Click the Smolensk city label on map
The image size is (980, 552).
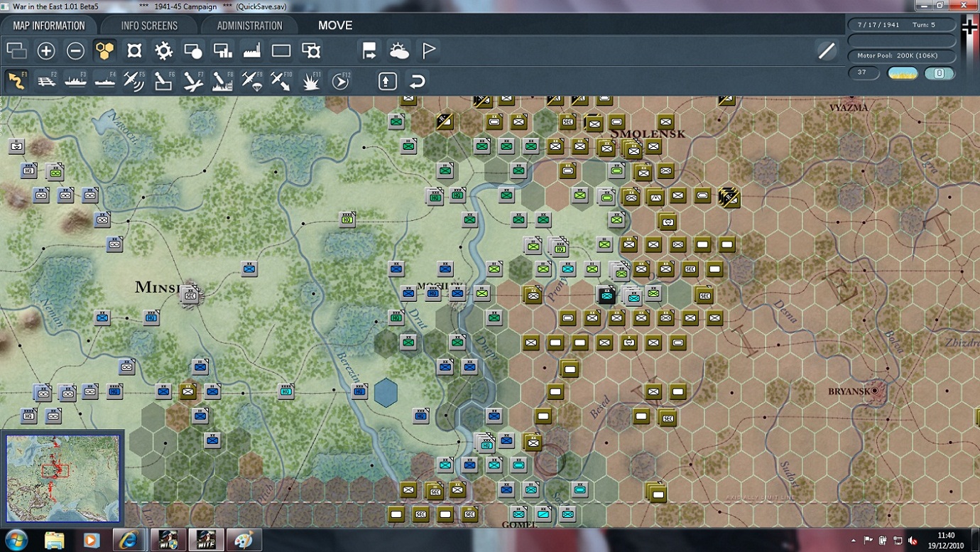[648, 134]
